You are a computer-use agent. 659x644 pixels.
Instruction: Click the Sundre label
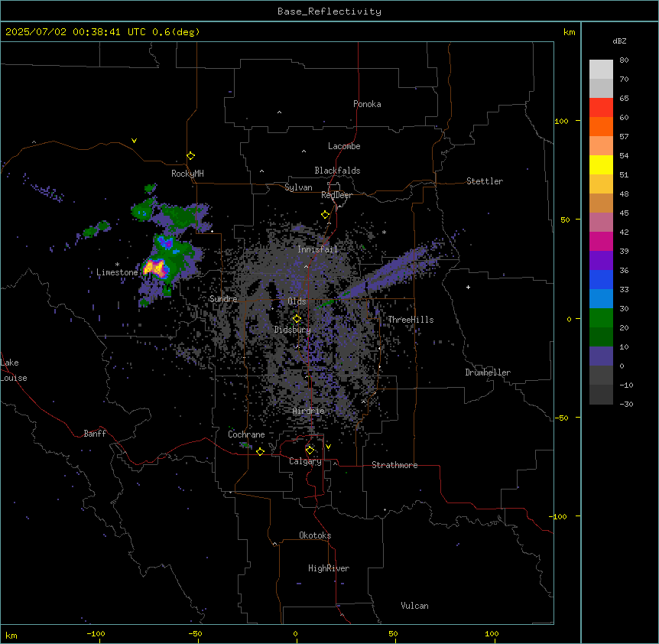[x=223, y=299]
